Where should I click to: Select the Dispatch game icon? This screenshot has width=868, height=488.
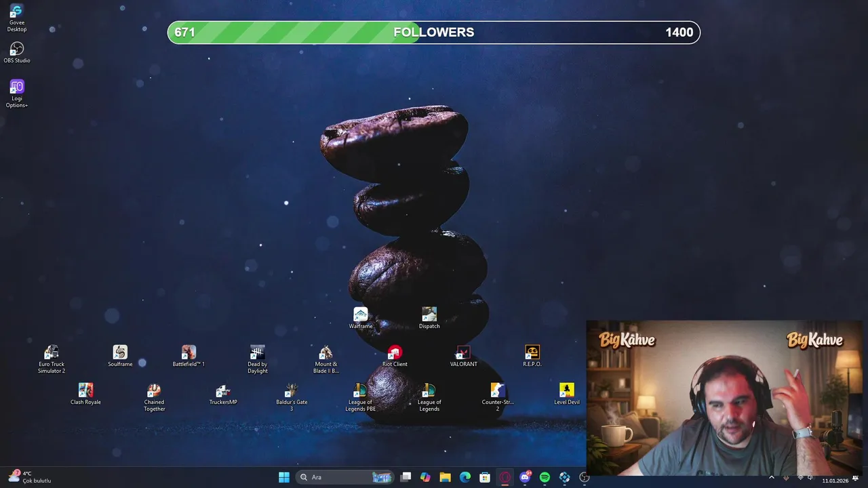pos(429,319)
